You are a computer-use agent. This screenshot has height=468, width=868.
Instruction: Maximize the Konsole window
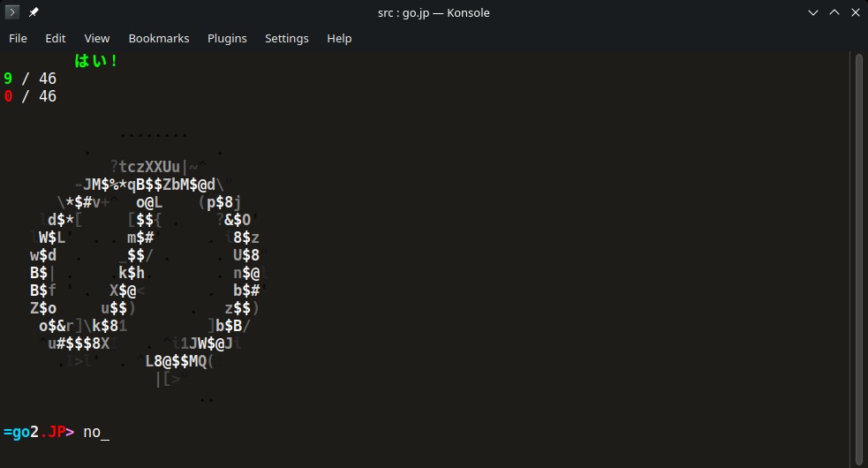click(833, 12)
